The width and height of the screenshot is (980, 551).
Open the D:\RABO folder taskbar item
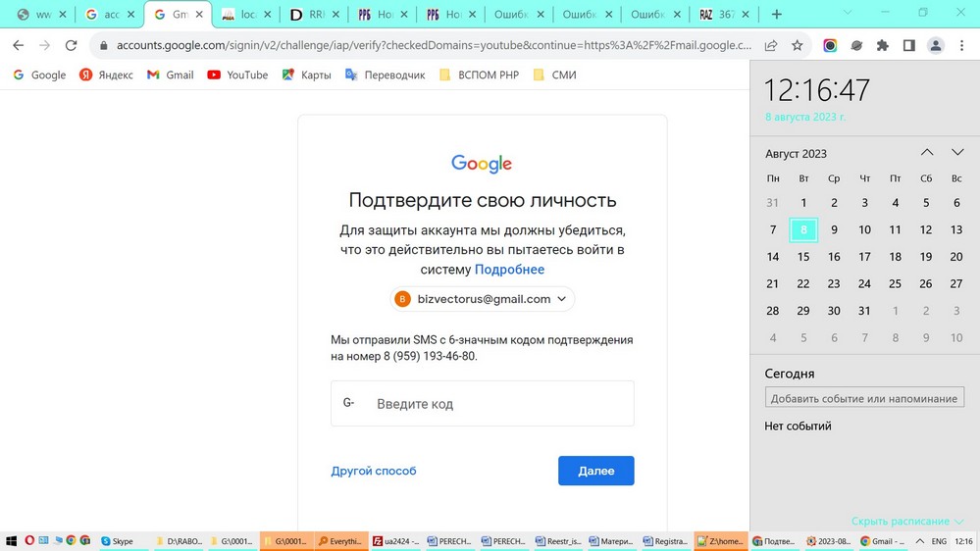pyautogui.click(x=178, y=541)
